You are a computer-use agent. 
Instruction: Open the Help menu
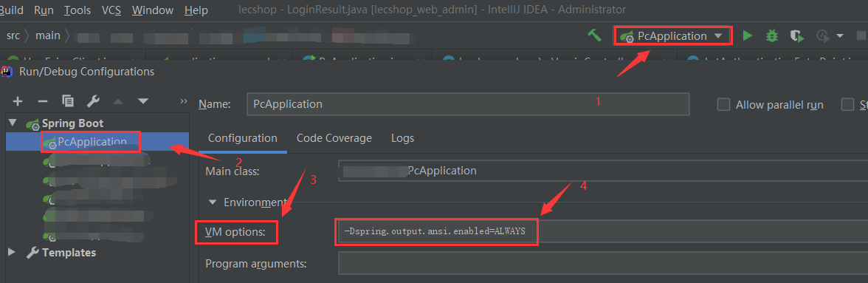click(196, 10)
